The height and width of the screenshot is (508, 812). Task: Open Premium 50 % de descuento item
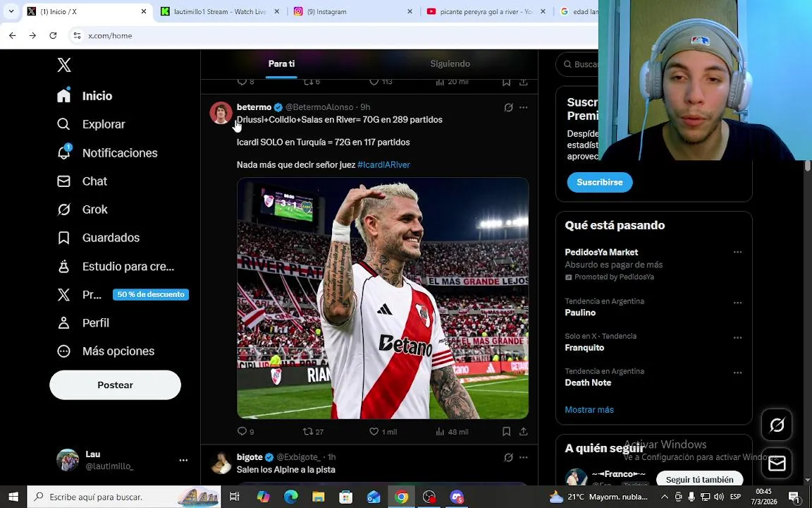[123, 294]
